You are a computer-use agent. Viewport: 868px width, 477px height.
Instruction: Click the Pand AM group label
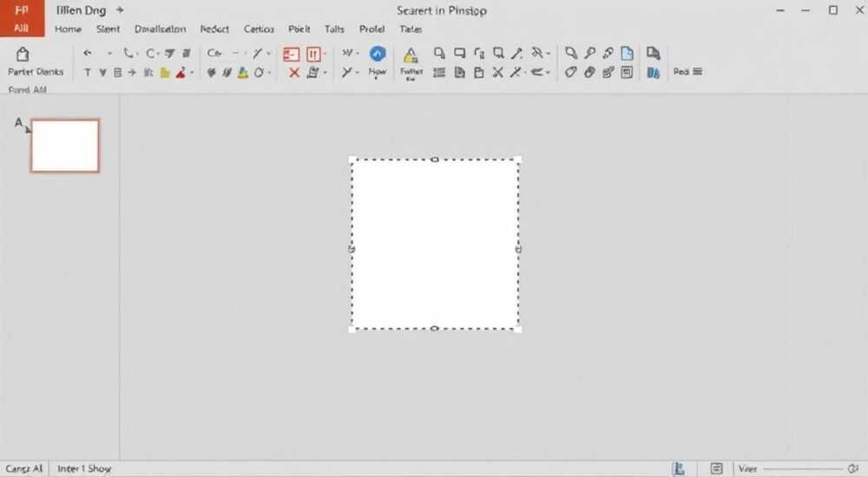coord(28,89)
